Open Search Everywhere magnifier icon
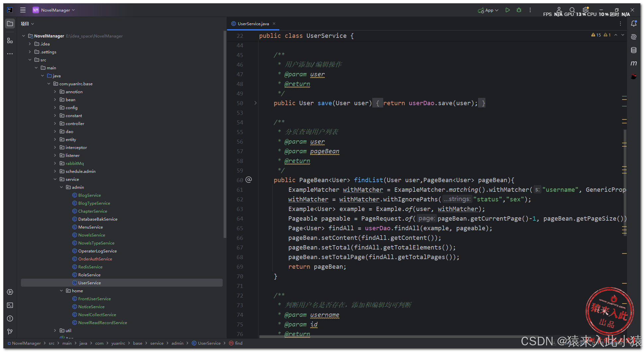Viewport: 644px width, 352px height. (572, 10)
